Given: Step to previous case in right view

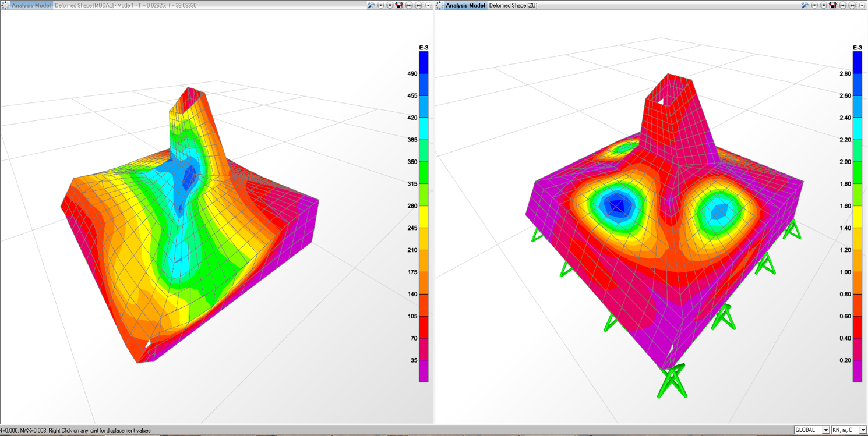Looking at the screenshot, I should click(x=843, y=5).
